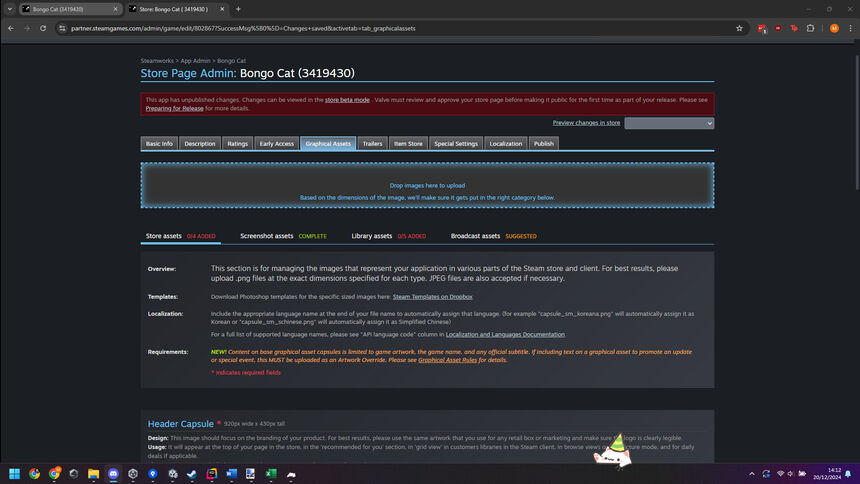Open Steam from the taskbar

[191, 473]
